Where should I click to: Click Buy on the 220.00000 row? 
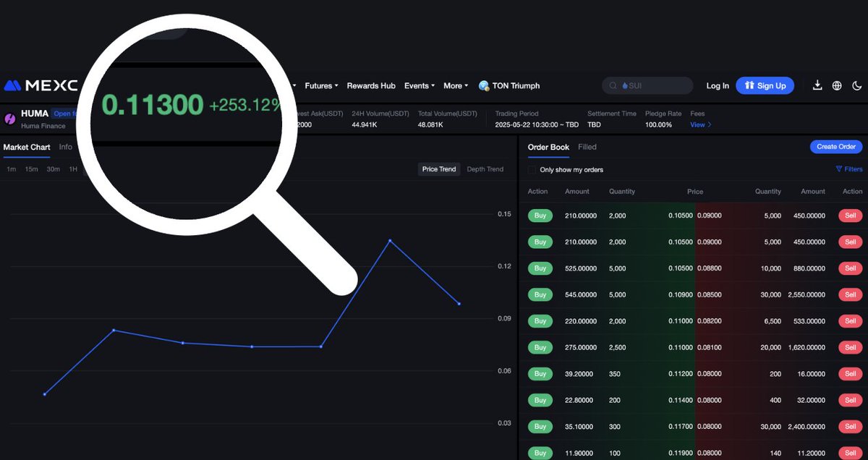(540, 321)
